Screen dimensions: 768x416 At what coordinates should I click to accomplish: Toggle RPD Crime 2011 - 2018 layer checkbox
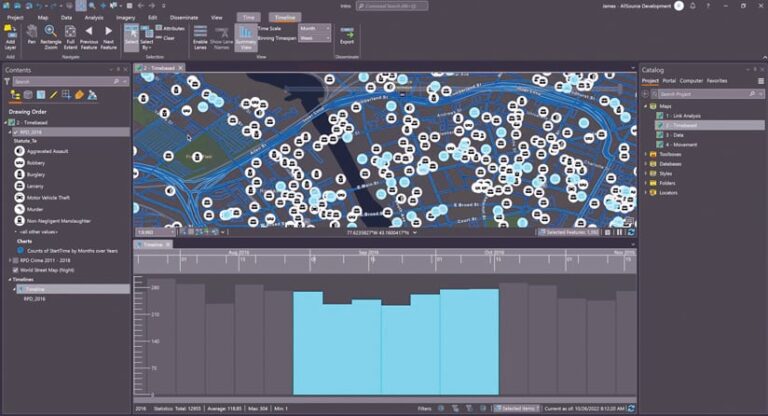pos(16,261)
